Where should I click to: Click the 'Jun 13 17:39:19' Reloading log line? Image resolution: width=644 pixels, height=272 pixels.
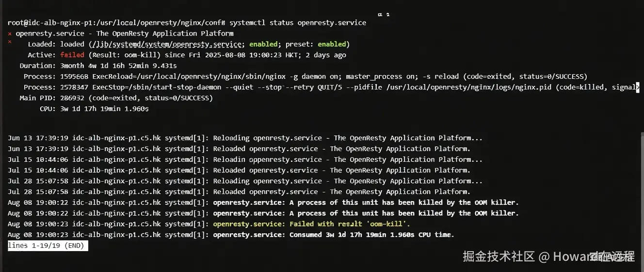(245, 138)
